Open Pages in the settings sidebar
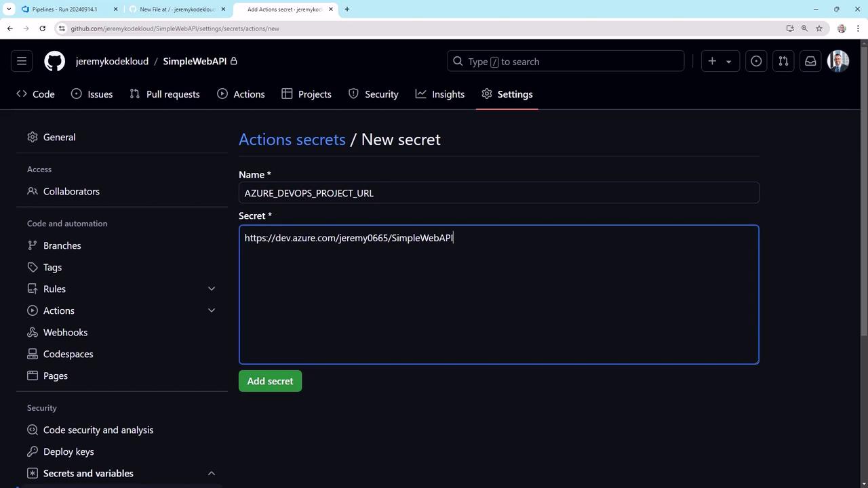Image resolution: width=868 pixels, height=488 pixels. pyautogui.click(x=122, y=375)
